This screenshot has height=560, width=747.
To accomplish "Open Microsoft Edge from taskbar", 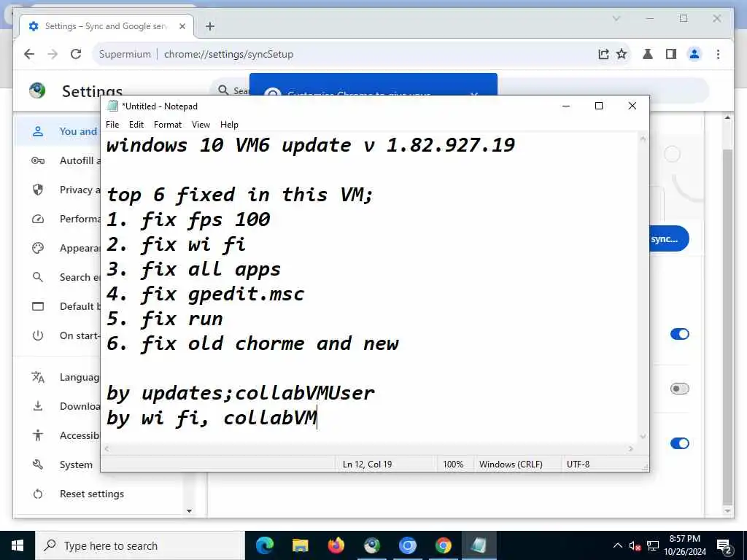I will tap(264, 545).
